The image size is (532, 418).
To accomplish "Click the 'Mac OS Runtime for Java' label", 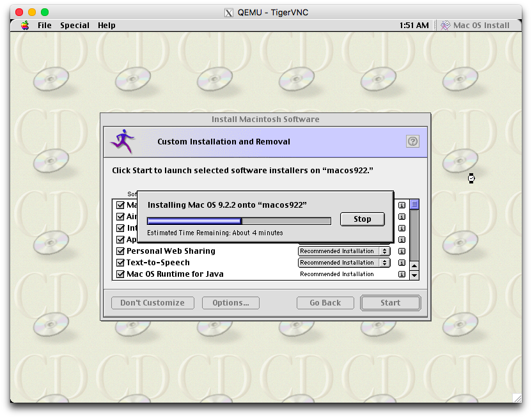I will [x=175, y=274].
